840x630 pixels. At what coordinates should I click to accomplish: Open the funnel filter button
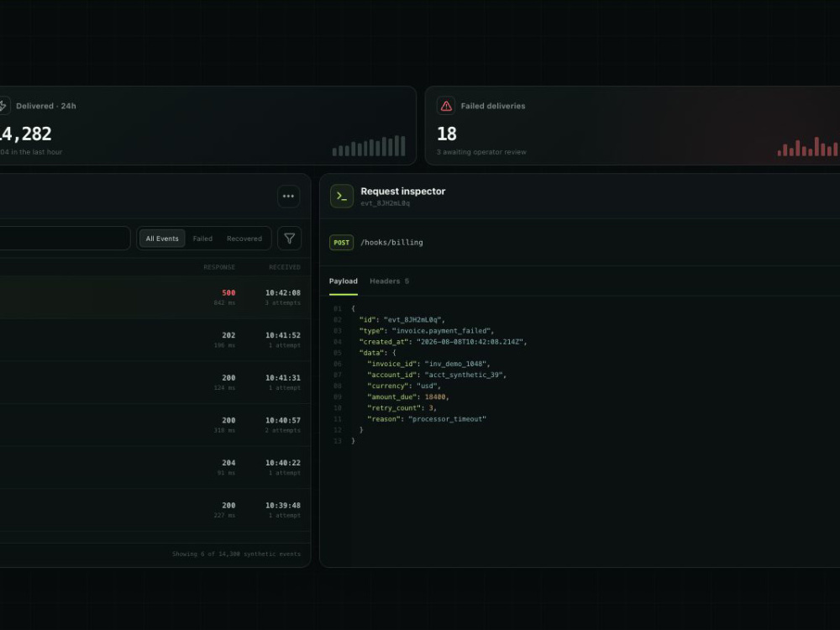(x=289, y=239)
